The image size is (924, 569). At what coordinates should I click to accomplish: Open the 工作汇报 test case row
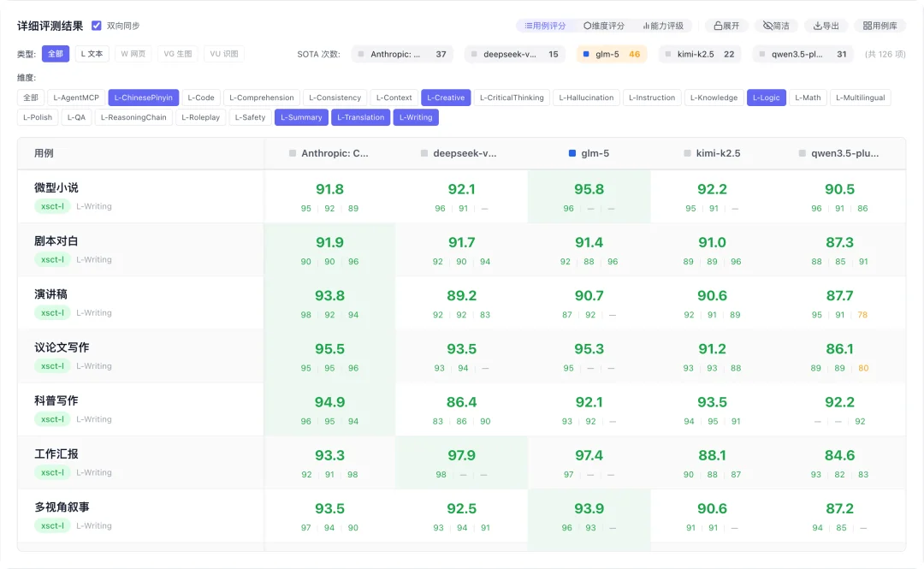point(56,453)
